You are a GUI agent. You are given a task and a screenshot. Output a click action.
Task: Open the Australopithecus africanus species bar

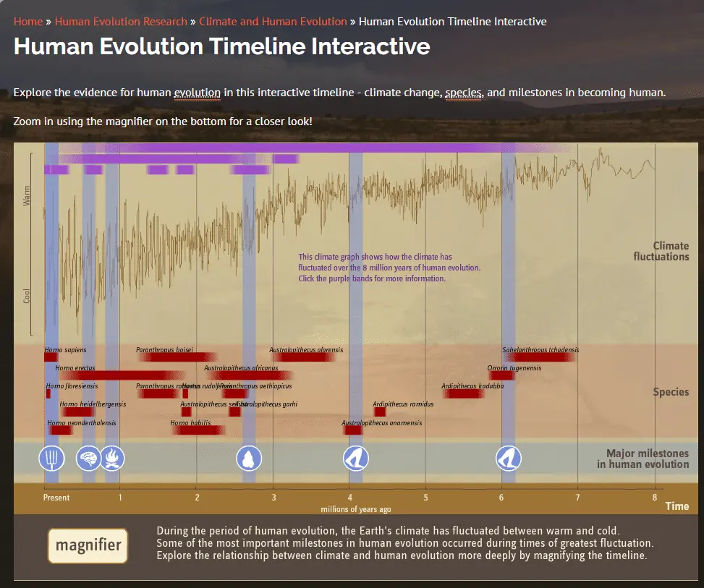coord(250,375)
